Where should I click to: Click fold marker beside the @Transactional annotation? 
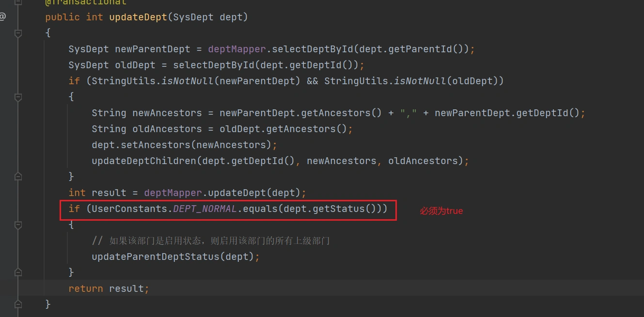point(18,2)
